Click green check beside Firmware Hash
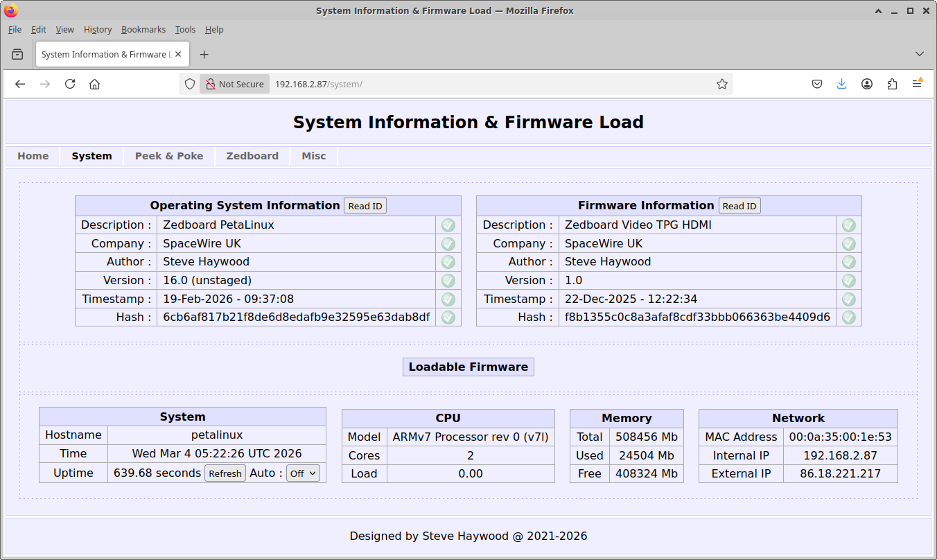The height and width of the screenshot is (560, 937). tap(848, 317)
